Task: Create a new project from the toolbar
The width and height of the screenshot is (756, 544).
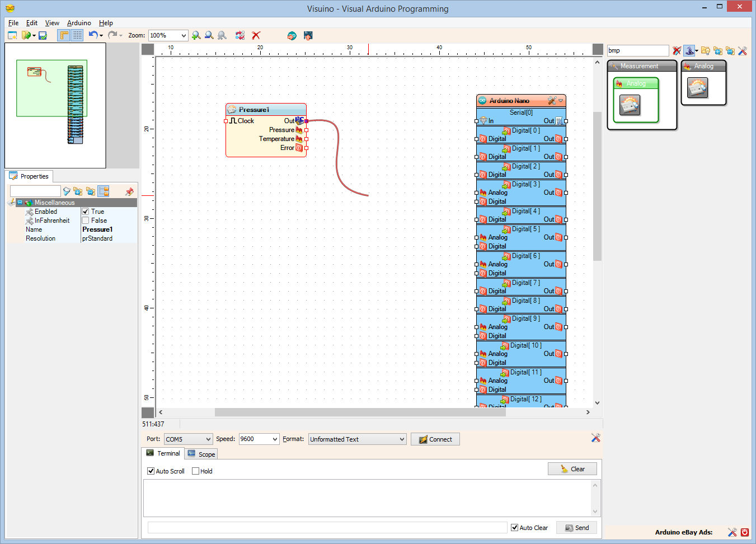Action: (x=12, y=35)
